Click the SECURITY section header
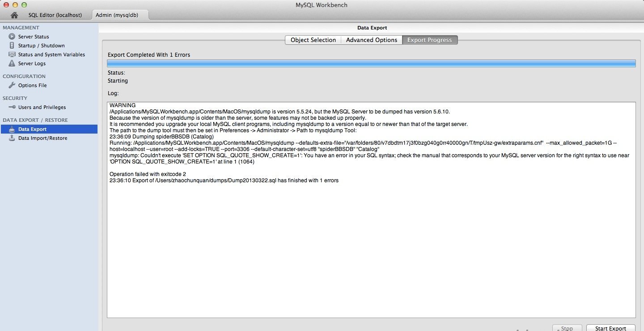Viewport: 644px width, 331px height. click(x=15, y=98)
